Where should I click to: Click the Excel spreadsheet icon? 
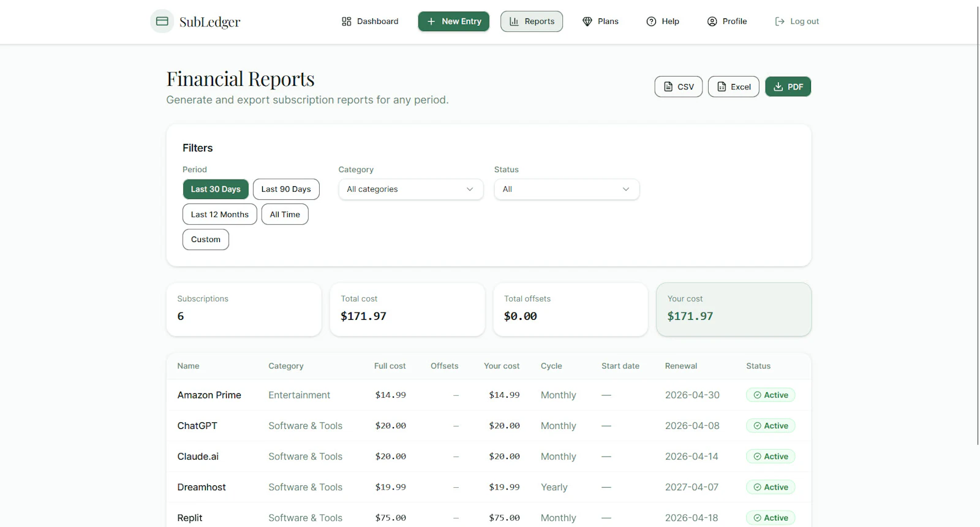[x=722, y=87]
